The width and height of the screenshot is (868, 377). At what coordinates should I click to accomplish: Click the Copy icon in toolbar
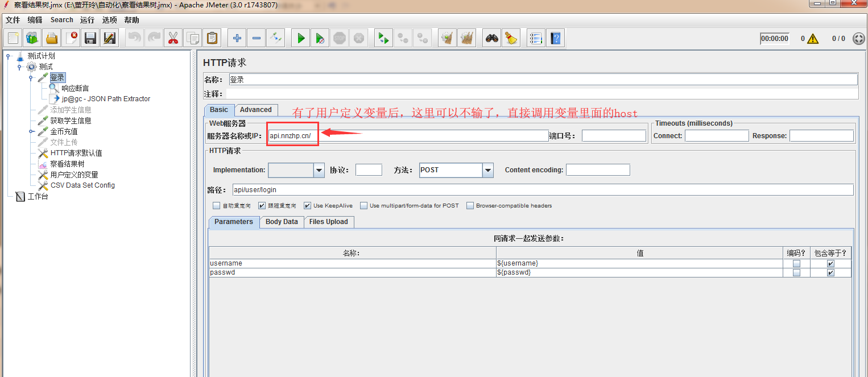tap(193, 38)
